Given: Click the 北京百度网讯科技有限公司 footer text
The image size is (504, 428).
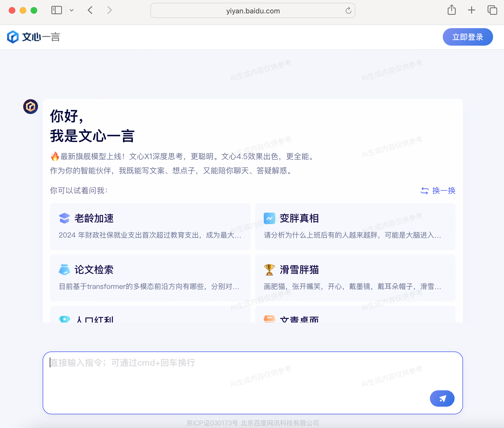Looking at the screenshot, I should (280, 423).
